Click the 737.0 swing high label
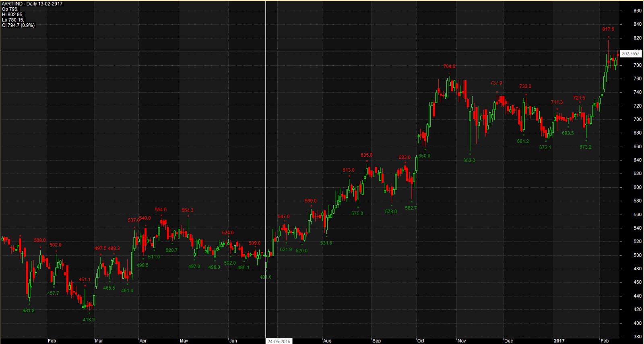644x344 pixels. [496, 83]
